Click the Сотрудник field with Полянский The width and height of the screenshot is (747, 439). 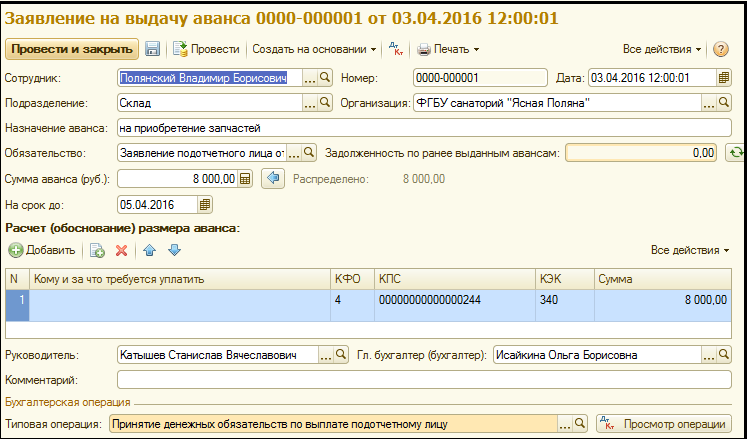pos(210,78)
